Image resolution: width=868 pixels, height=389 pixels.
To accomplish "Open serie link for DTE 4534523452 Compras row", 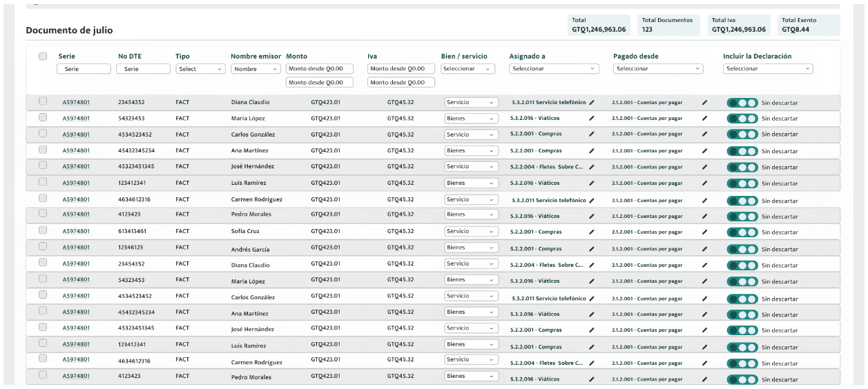I will (x=76, y=134).
